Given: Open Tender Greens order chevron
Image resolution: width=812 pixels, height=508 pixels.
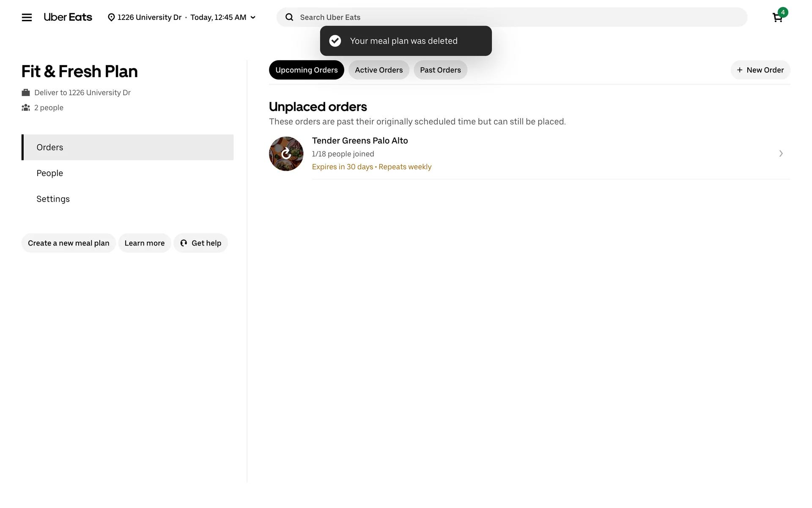Looking at the screenshot, I should coord(781,154).
